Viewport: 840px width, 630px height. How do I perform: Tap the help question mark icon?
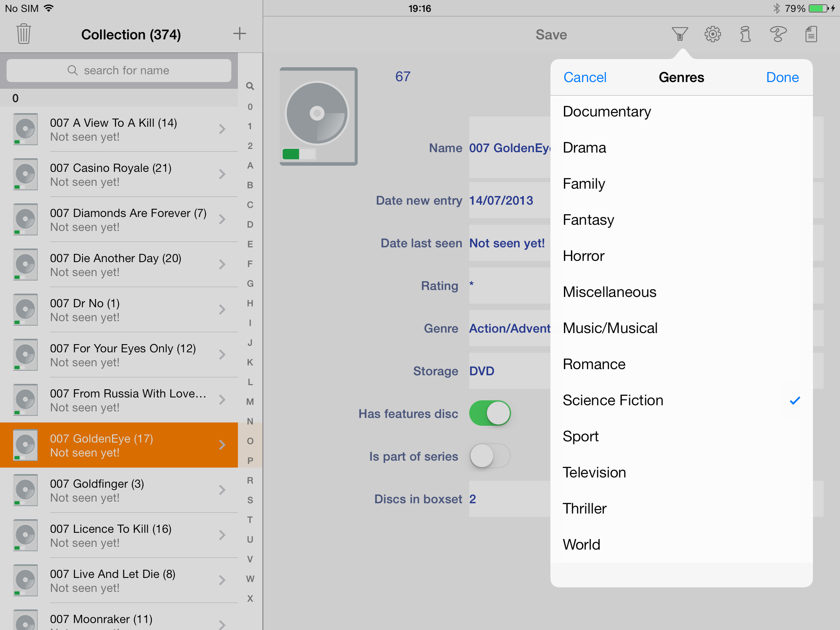(778, 34)
